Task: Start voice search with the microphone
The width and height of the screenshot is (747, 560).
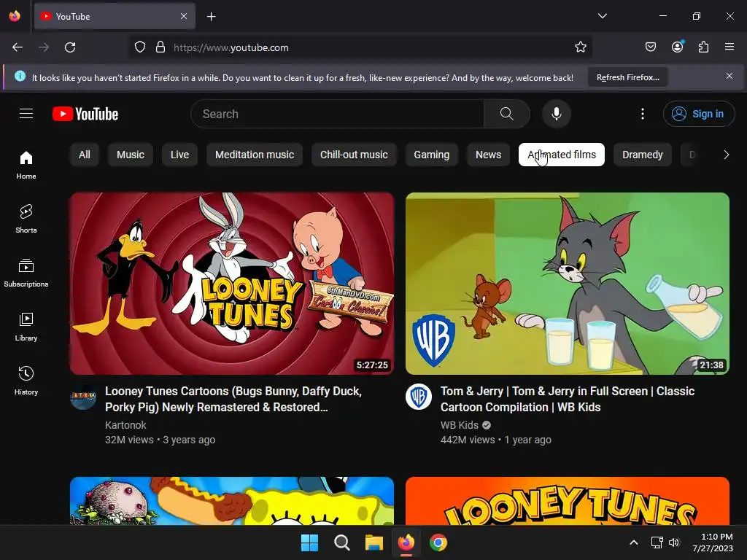Action: 556,114
